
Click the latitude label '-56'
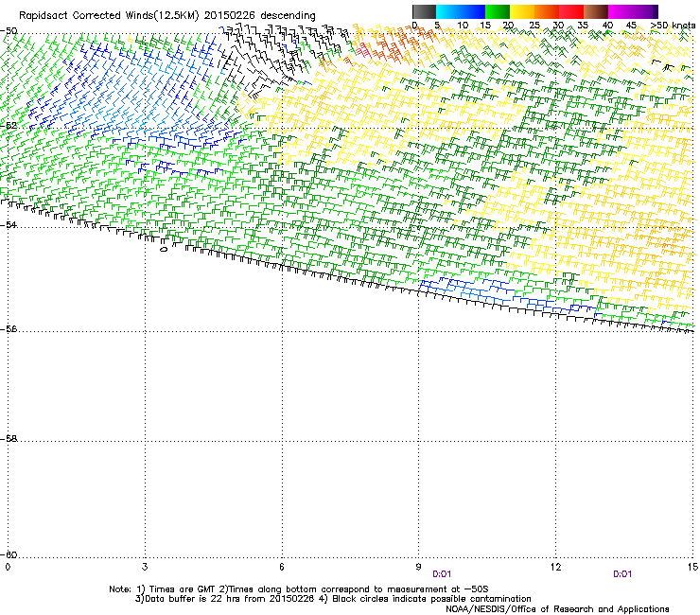[x=9, y=329]
